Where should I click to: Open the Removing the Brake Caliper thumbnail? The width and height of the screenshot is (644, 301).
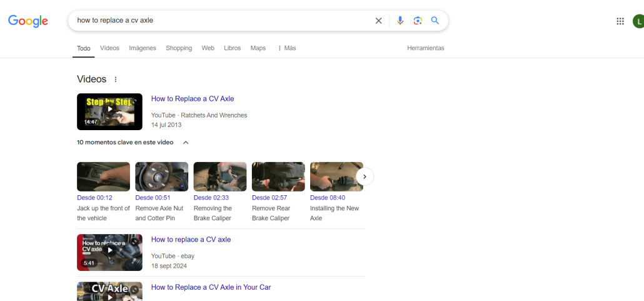click(220, 177)
